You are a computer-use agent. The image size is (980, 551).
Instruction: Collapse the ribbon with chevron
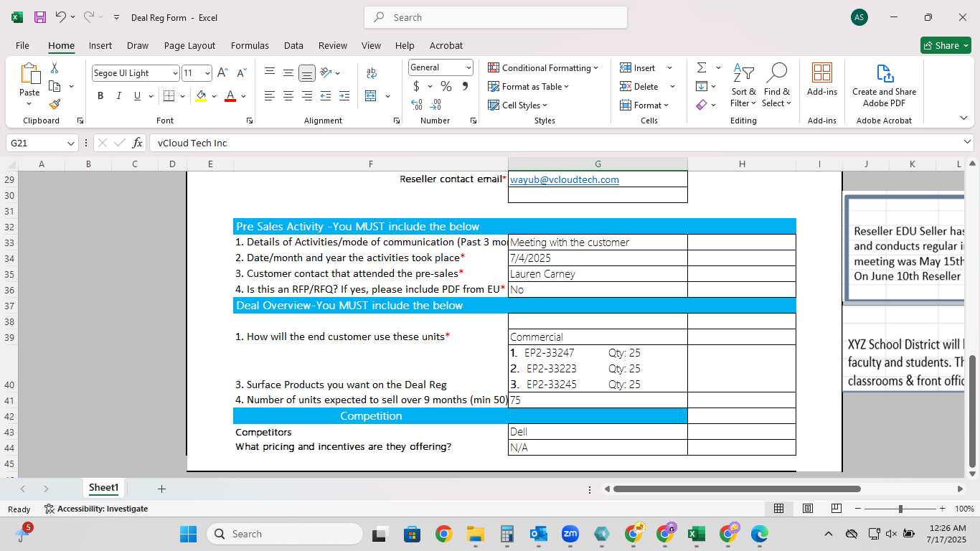pyautogui.click(x=963, y=118)
